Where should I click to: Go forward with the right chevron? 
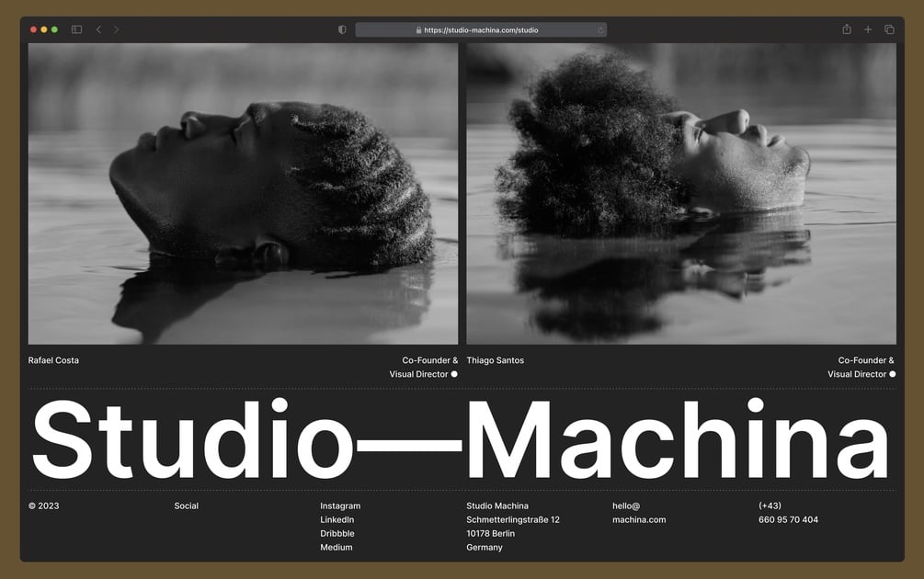coord(116,29)
